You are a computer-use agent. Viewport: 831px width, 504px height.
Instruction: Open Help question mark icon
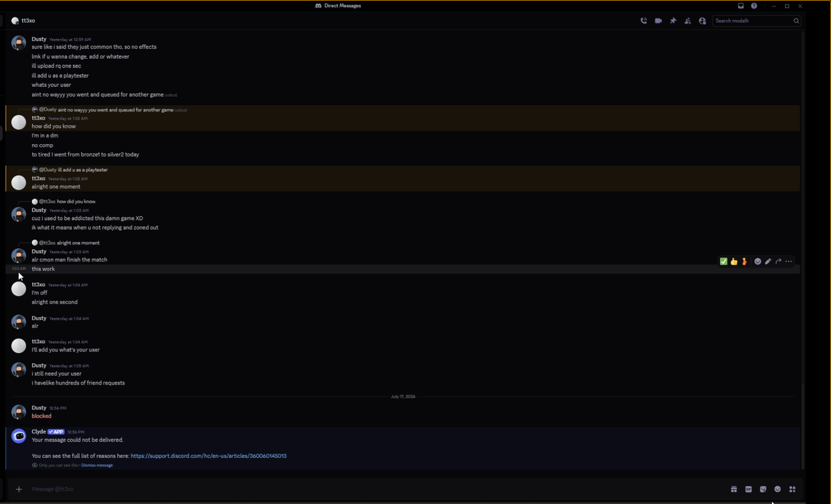point(754,6)
